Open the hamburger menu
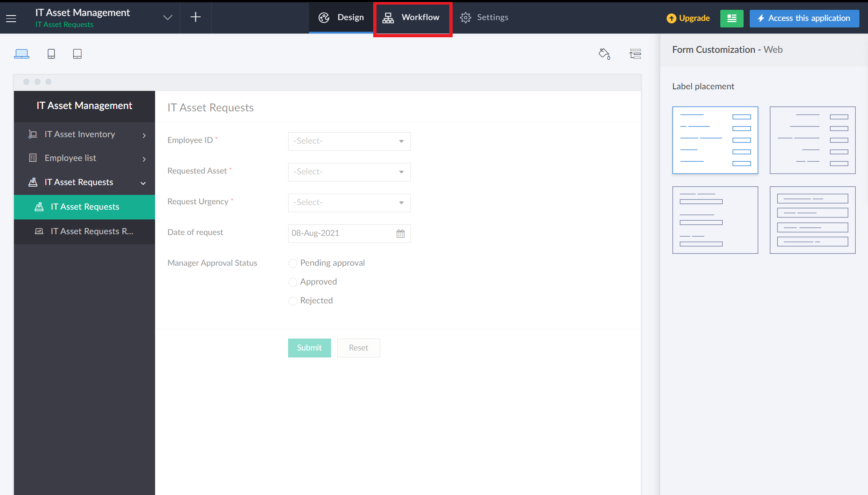 tap(11, 18)
